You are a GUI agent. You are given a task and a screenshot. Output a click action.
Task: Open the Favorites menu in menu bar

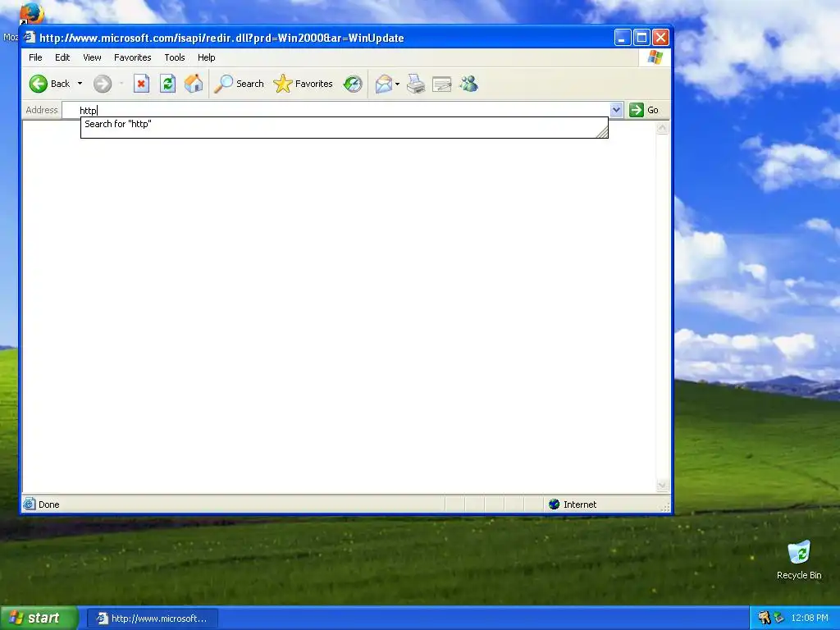132,57
